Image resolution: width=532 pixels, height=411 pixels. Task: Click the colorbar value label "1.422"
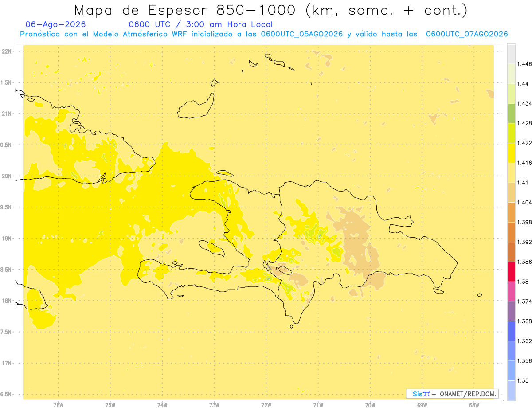point(524,143)
